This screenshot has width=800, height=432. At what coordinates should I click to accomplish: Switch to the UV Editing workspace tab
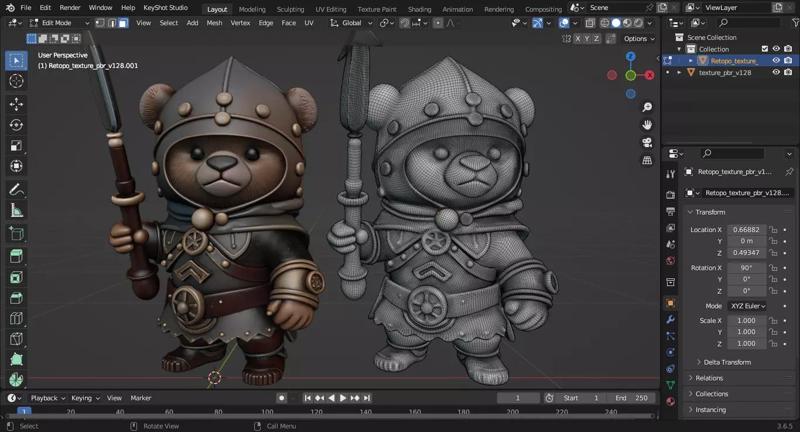click(331, 9)
